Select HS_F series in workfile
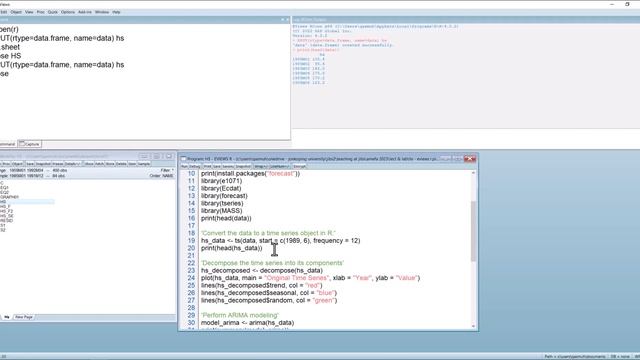This screenshot has width=640, height=360. coord(5,207)
